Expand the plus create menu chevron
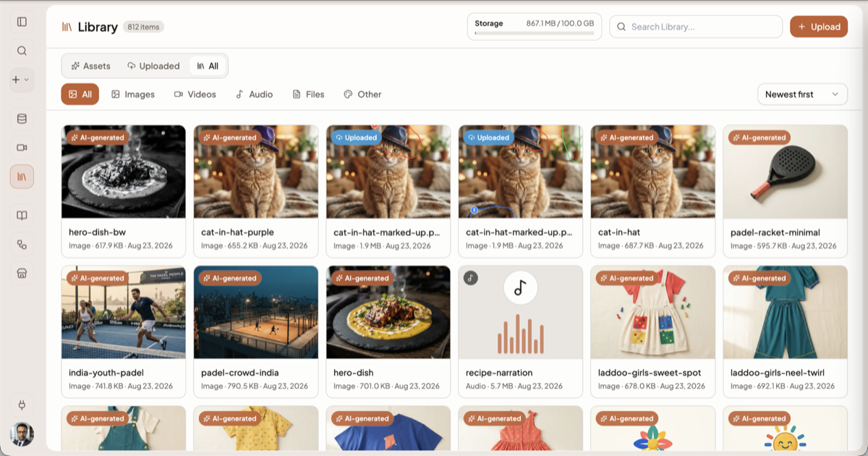The width and height of the screenshot is (868, 456). pos(27,80)
